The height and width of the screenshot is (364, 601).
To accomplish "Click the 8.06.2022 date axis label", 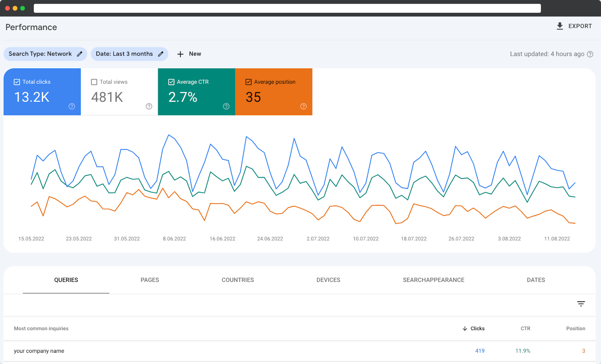I will [x=174, y=239].
